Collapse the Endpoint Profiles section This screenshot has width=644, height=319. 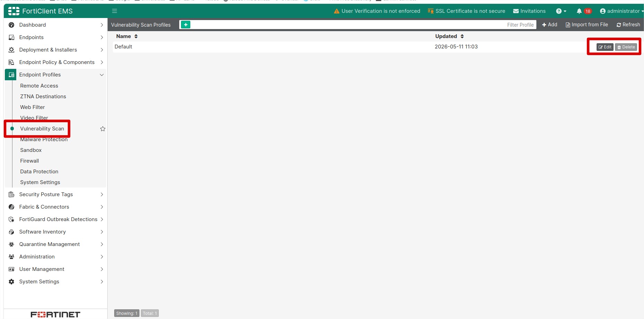102,75
